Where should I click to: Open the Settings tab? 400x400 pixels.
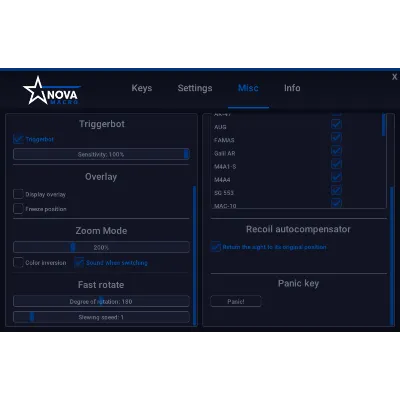tap(195, 88)
